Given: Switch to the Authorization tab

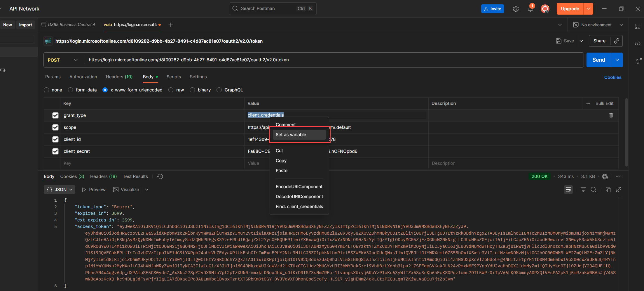Looking at the screenshot, I should coord(83,77).
